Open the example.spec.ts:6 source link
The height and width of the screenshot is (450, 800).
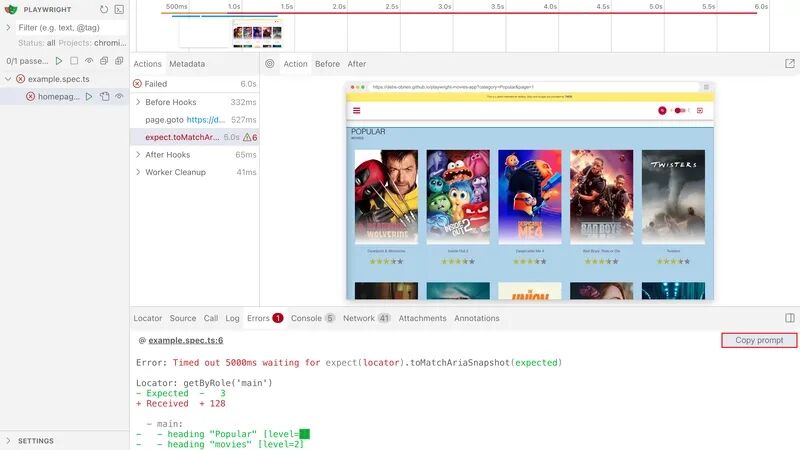point(186,340)
